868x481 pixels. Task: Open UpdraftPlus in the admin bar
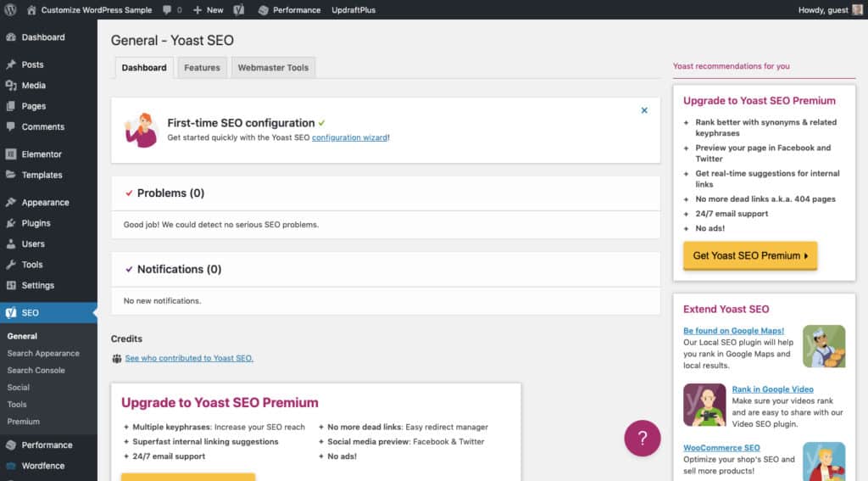pos(353,10)
